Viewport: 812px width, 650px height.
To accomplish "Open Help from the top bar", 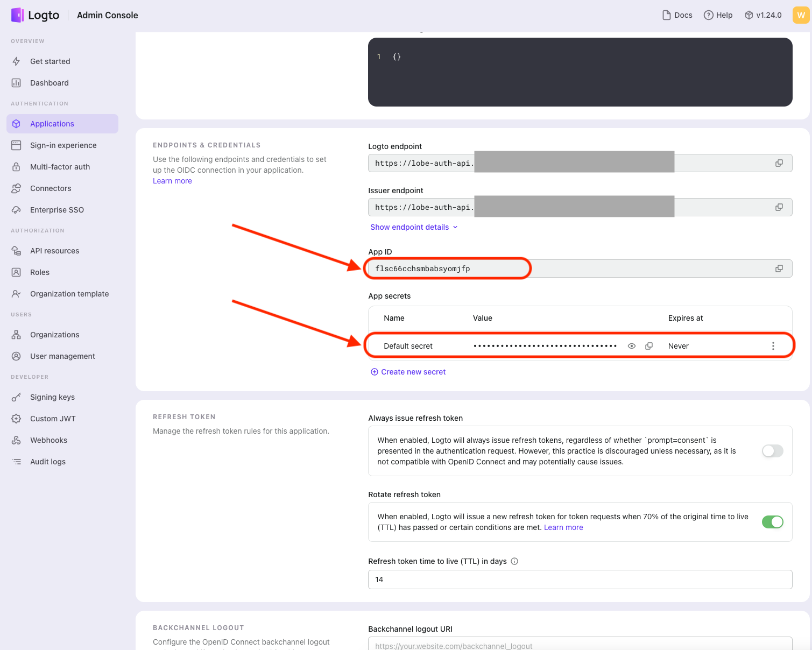I will coord(718,15).
